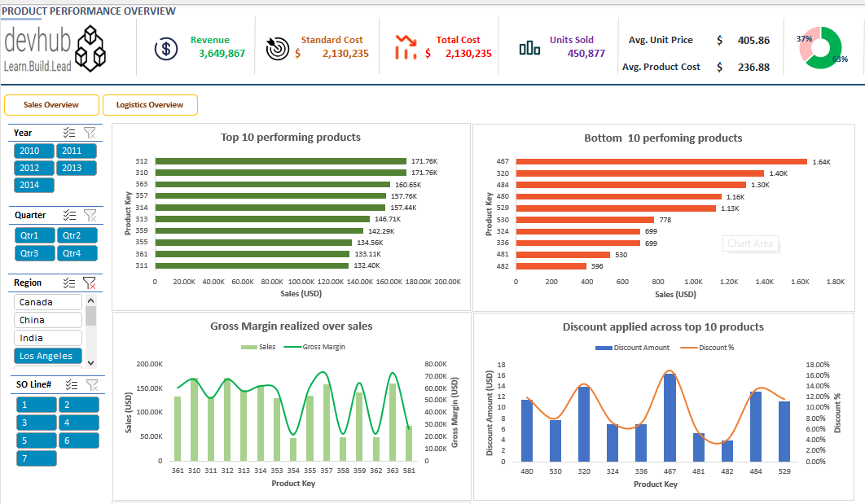The width and height of the screenshot is (865, 504).
Task: Click the Standard Cost target icon
Action: point(278,49)
